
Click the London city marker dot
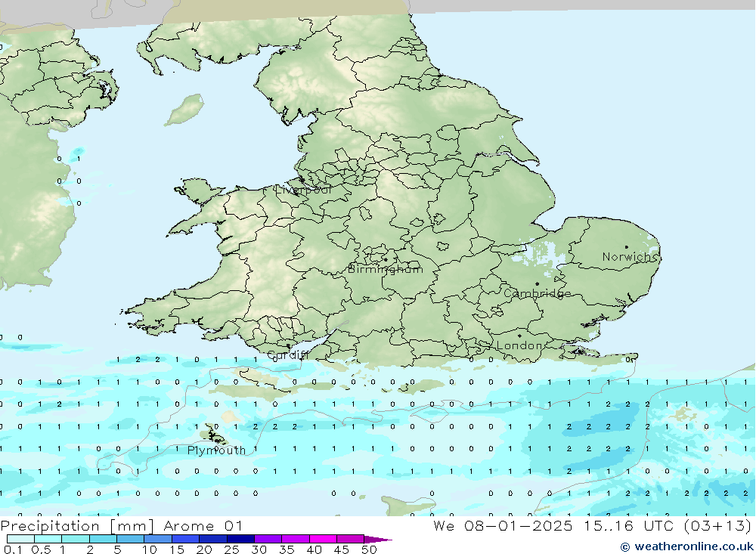coord(519,336)
